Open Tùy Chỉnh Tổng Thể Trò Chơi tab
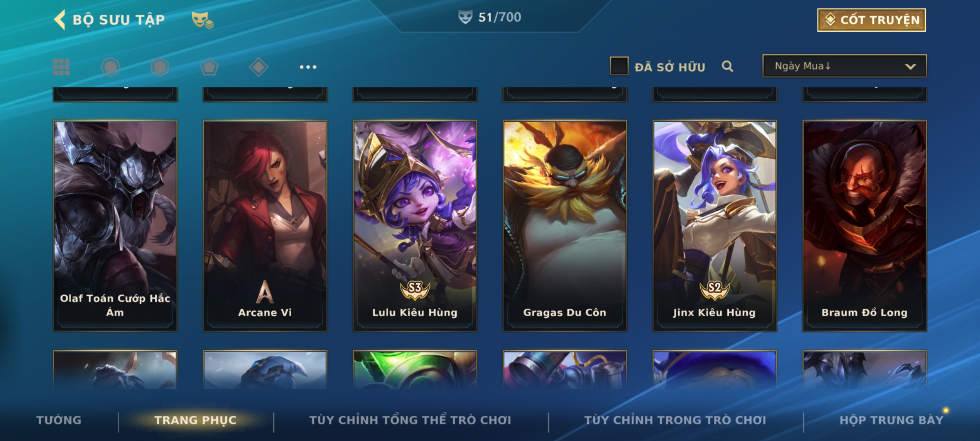 pyautogui.click(x=410, y=420)
